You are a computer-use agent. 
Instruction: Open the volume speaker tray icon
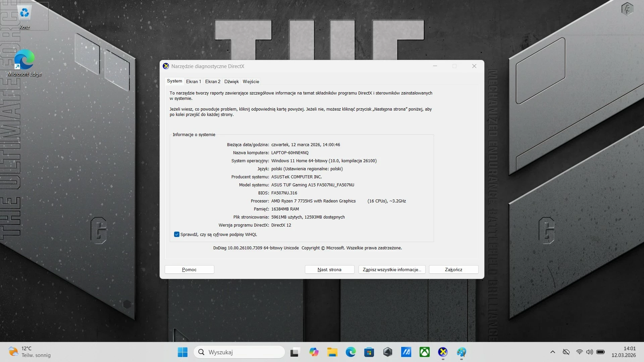point(589,352)
